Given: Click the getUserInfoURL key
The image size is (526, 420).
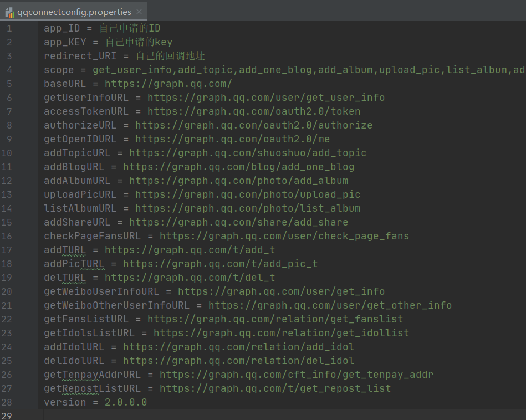Looking at the screenshot, I should 86,98.
